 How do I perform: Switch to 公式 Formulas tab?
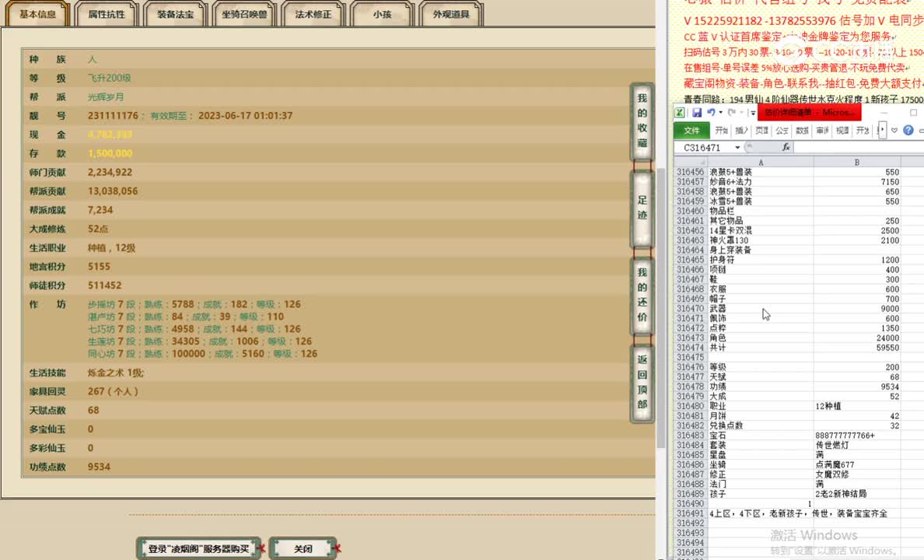(782, 130)
